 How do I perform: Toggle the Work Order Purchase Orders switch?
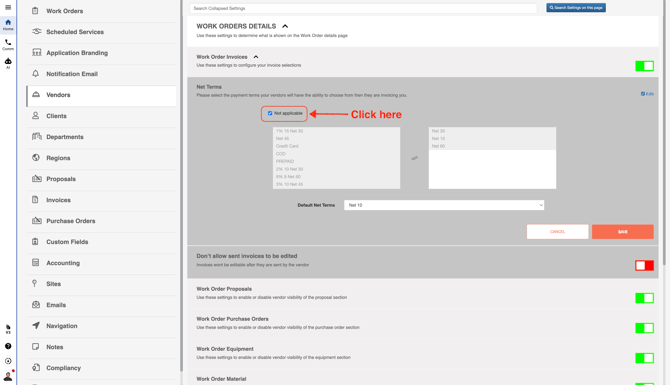644,328
